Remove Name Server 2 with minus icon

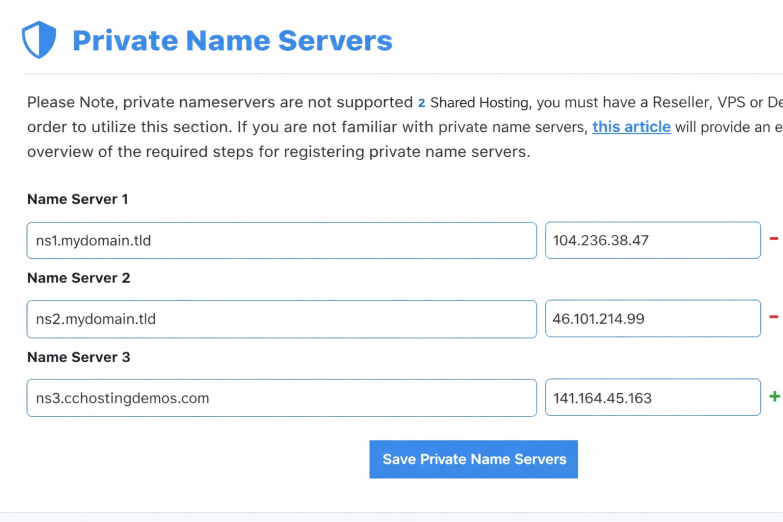point(773,318)
